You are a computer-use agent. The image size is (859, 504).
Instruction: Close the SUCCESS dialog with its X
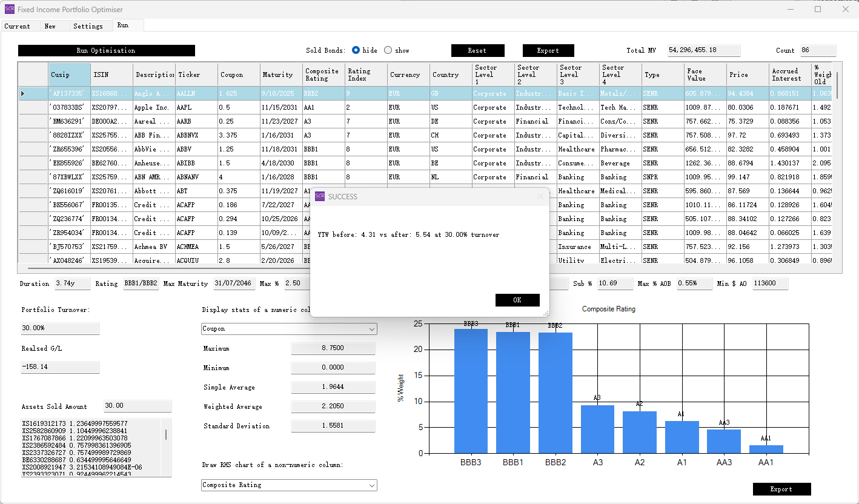click(x=540, y=196)
